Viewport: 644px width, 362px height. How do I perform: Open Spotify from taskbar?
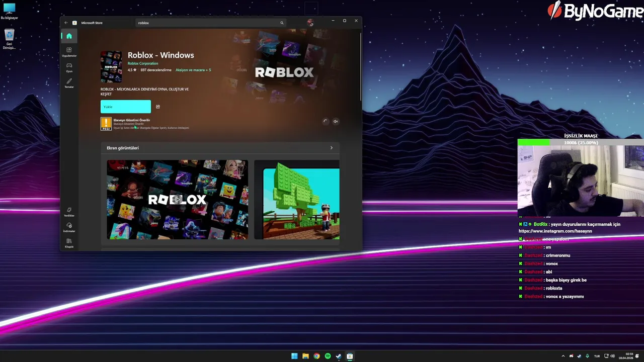coord(328,356)
